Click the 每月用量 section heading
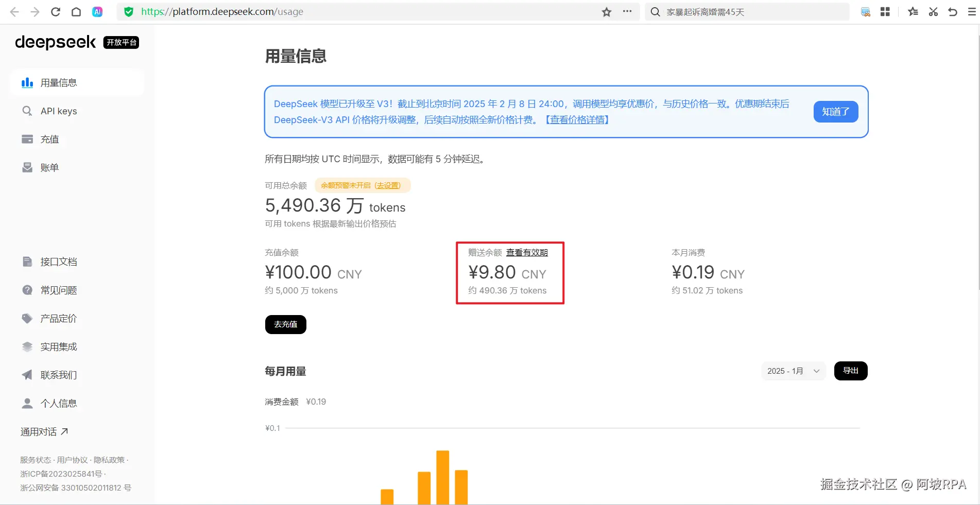Screen dimensions: 980x505 pyautogui.click(x=286, y=372)
